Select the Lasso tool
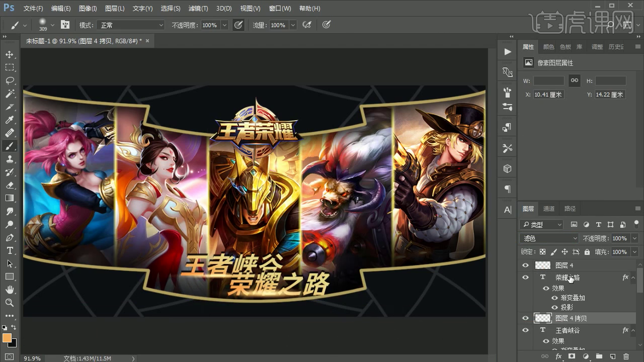644x362 pixels. 9,80
